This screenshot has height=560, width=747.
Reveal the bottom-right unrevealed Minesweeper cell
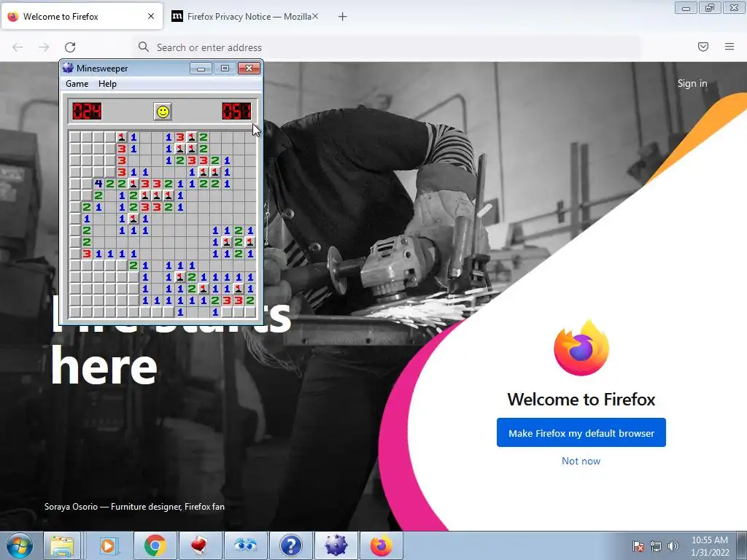(x=249, y=312)
